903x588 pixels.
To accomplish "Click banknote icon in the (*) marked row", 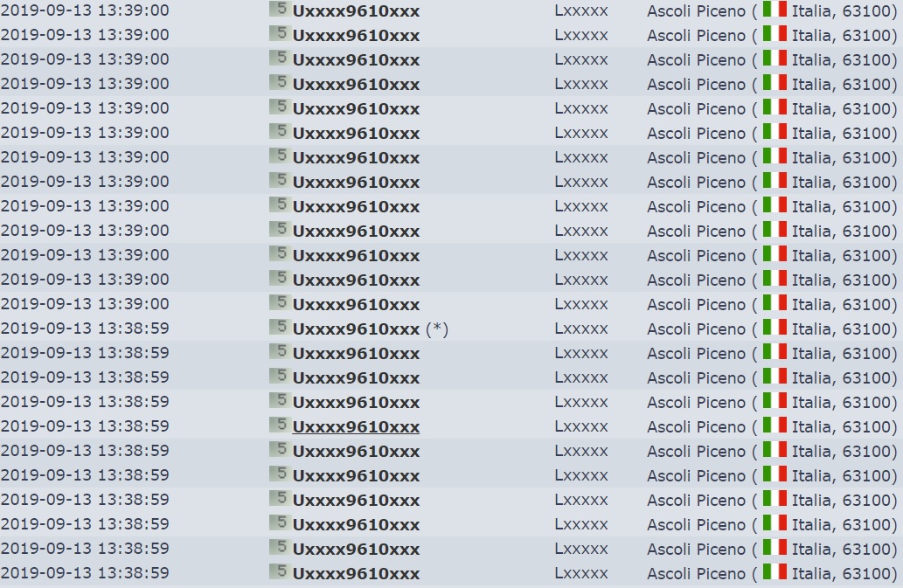I will tap(280, 327).
